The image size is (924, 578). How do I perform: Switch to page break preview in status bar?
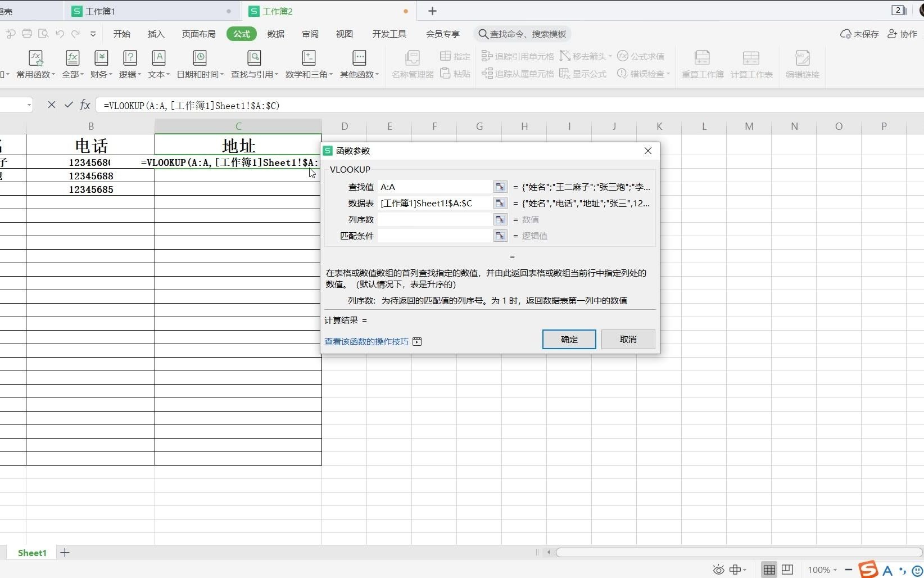pos(787,570)
